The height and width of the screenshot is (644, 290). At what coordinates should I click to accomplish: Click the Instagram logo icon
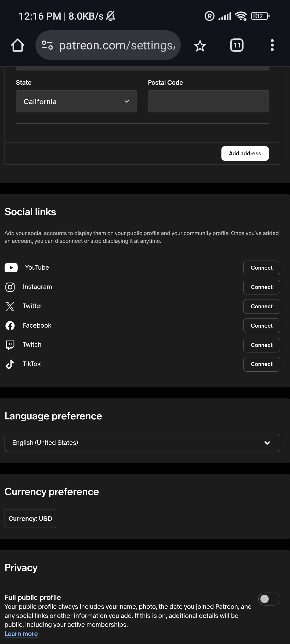[x=10, y=287]
